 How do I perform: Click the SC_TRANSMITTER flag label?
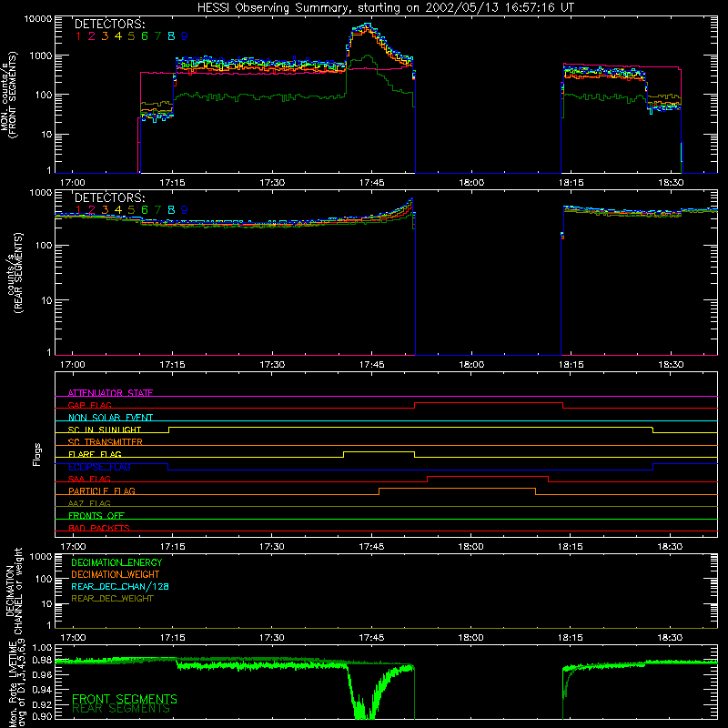(x=106, y=442)
